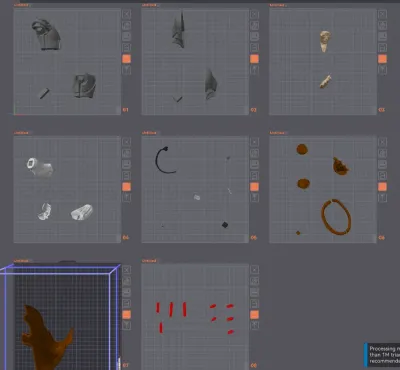Viewport: 400px width, 370px height.
Task: Click orange square button beside plate 02
Action: click(254, 59)
